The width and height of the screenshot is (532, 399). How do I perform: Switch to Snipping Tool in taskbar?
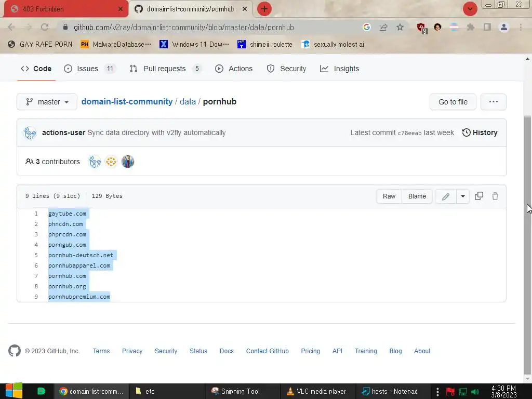coord(243,391)
